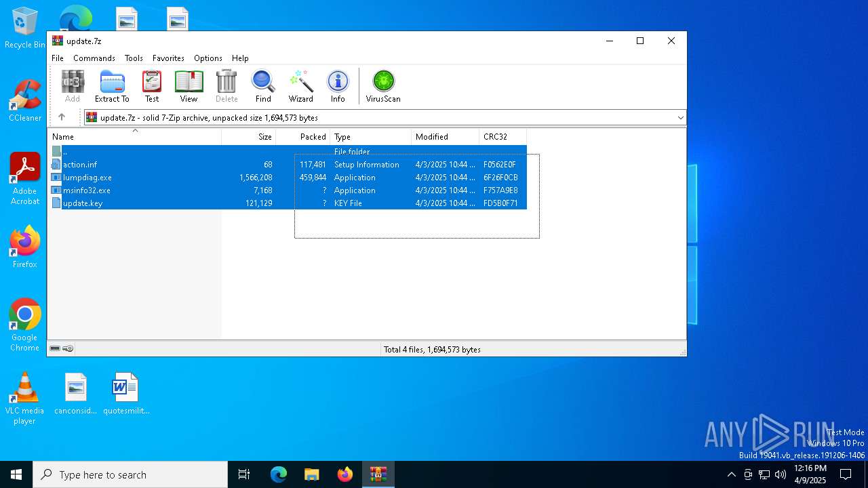868x488 pixels.
Task: Sort by the Packed column header
Action: [x=302, y=136]
